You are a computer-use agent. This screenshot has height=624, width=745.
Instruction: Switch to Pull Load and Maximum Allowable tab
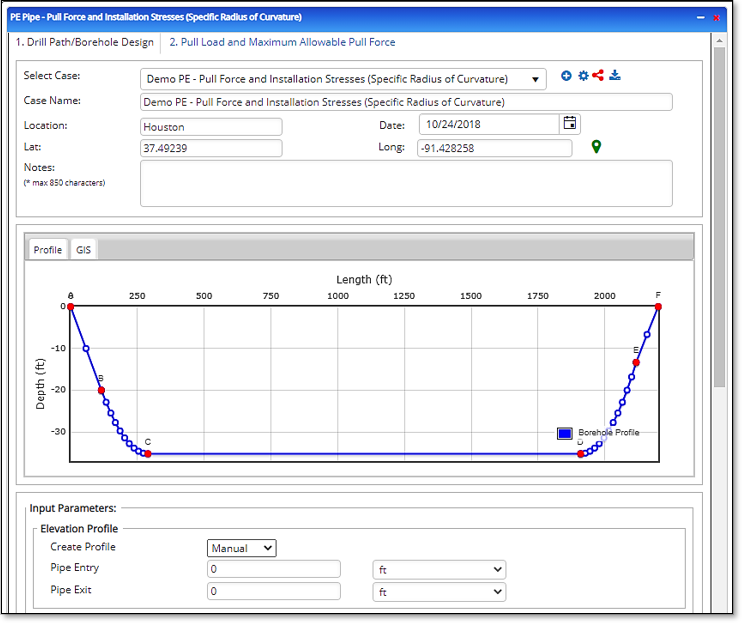click(x=282, y=42)
